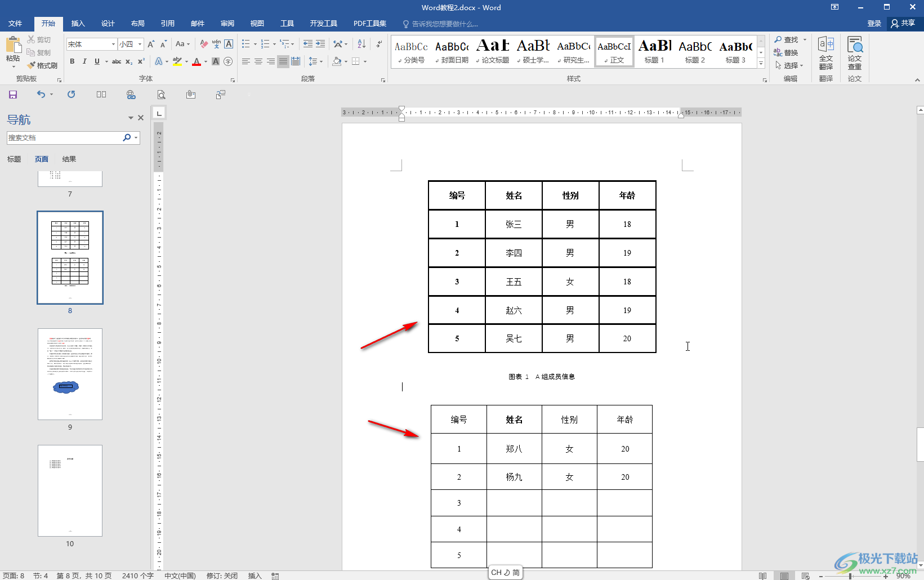
Task: Apply enclosed character icon
Action: 228,61
